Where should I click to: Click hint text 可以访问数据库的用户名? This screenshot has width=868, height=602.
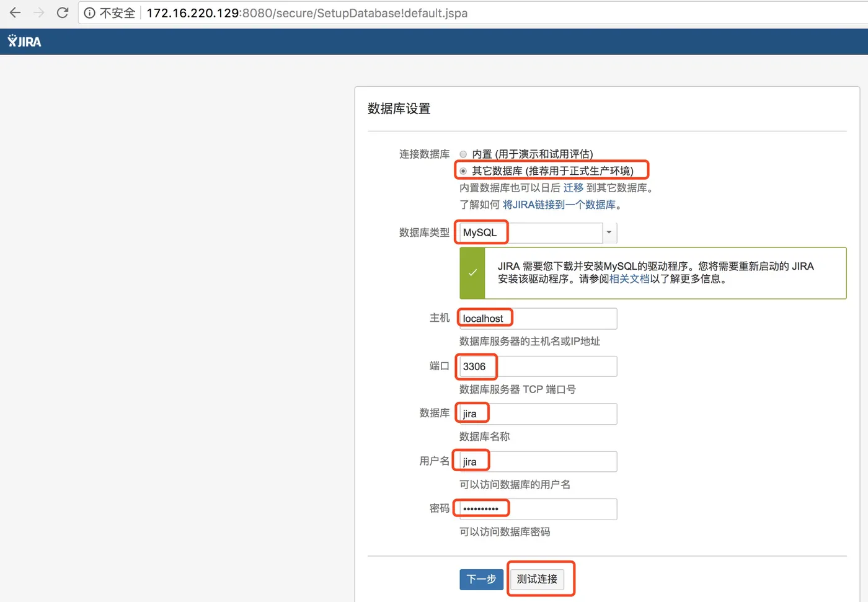515,484
